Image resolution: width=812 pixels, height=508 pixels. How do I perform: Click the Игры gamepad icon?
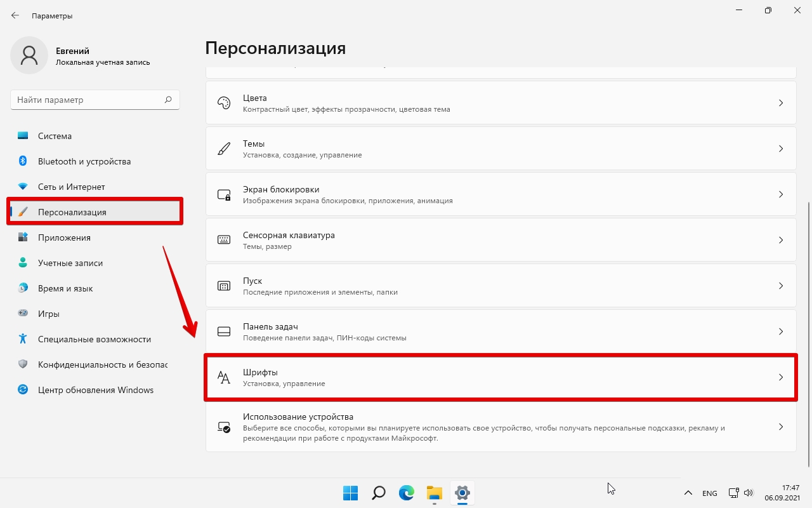coord(23,314)
